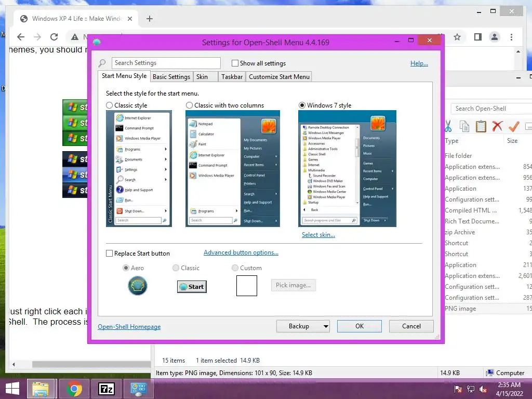Tick the Replace Start button checkbox

[109, 254]
